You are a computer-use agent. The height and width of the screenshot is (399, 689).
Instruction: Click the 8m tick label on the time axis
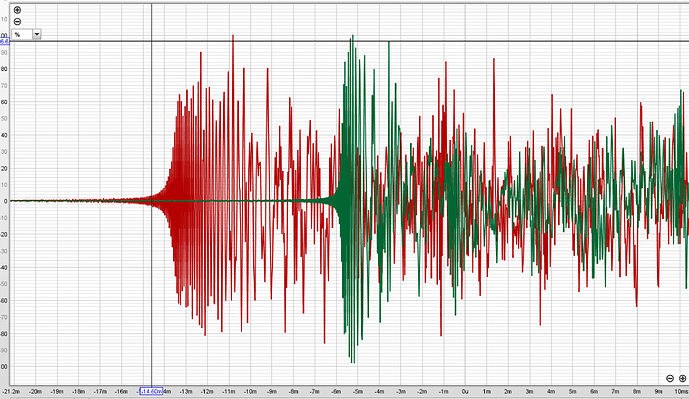pos(638,392)
